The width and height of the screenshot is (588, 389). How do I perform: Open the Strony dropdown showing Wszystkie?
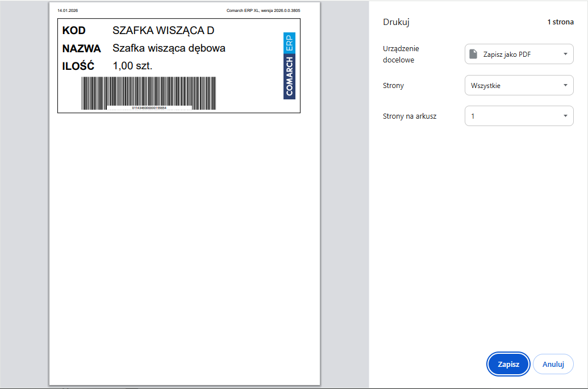pyautogui.click(x=519, y=85)
